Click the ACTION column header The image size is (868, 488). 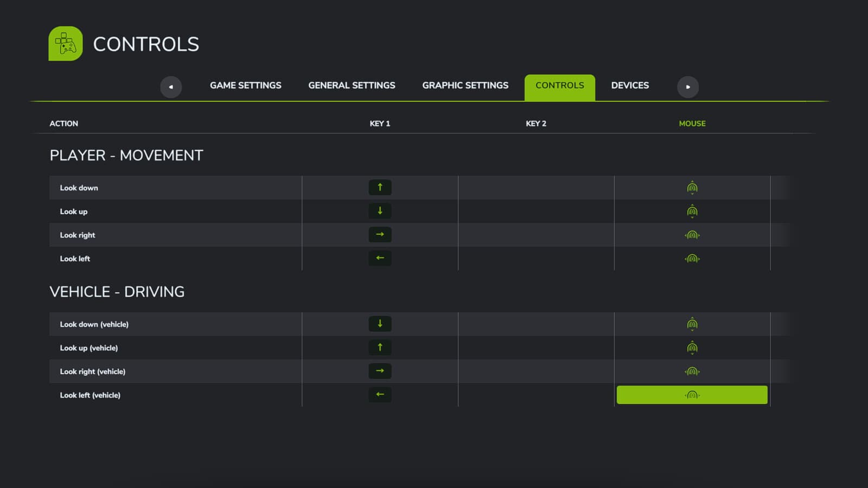(63, 124)
